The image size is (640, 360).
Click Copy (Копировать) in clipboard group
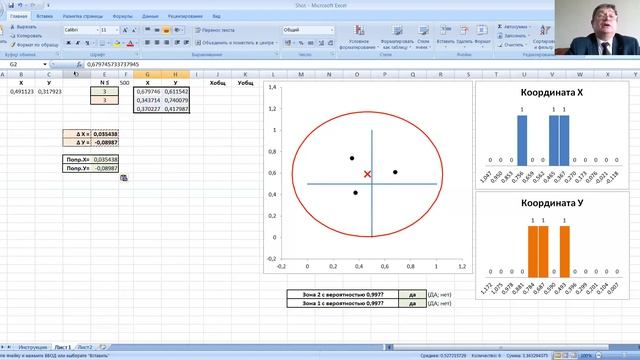pos(26,36)
